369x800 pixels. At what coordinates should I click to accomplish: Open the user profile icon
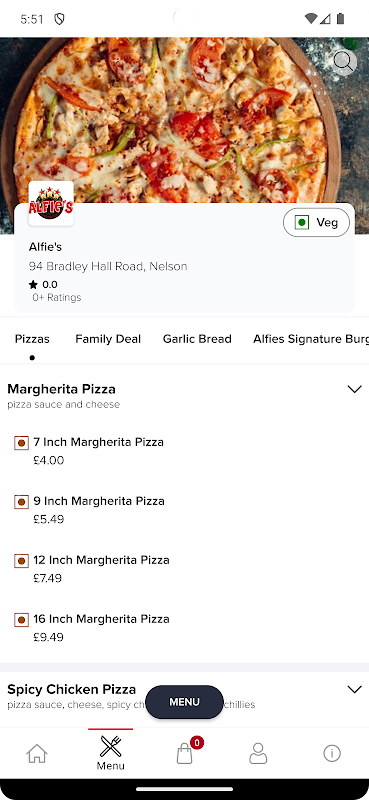[258, 753]
